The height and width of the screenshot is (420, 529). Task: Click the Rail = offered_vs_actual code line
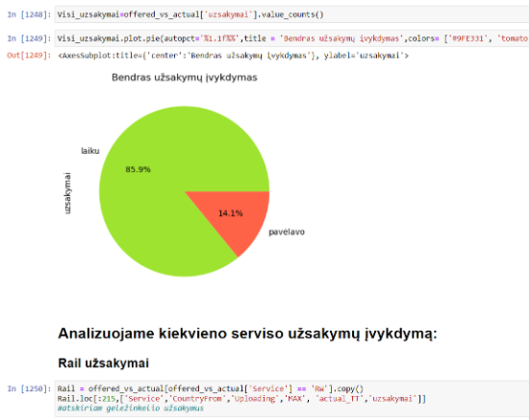click(x=210, y=388)
